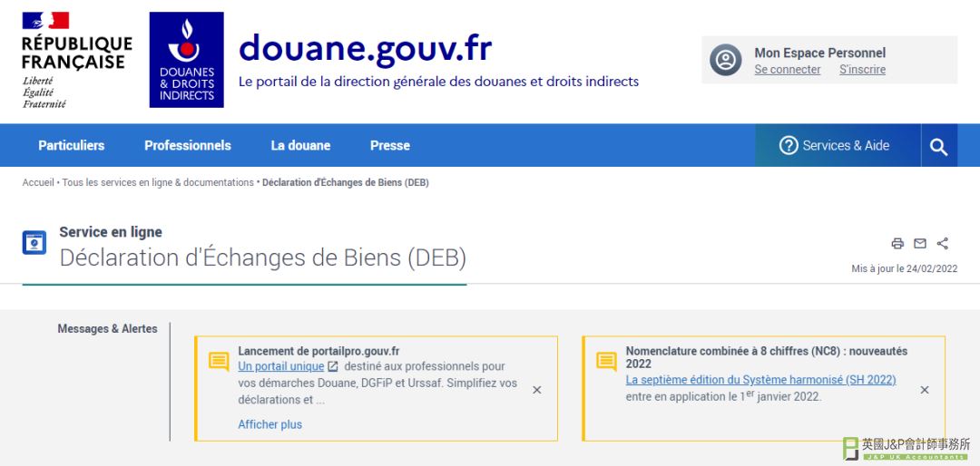Click the Mon Espace Personnel user avatar icon
Image resolution: width=980 pixels, height=466 pixels.
[x=726, y=60]
